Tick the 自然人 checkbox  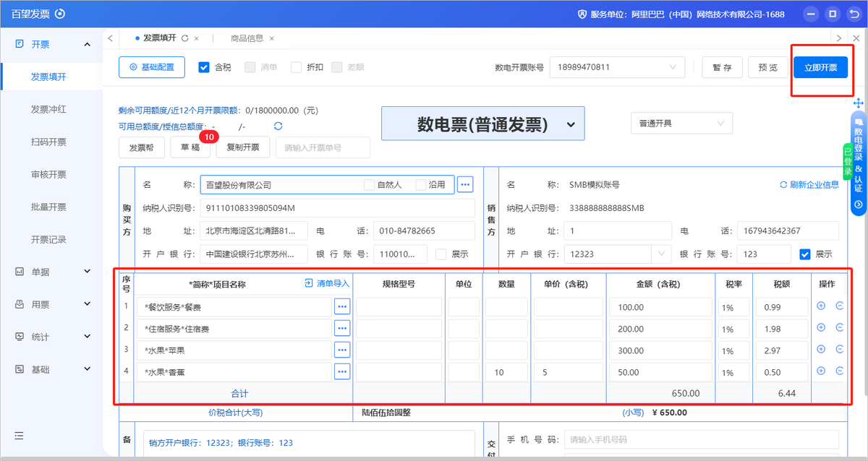coord(369,184)
